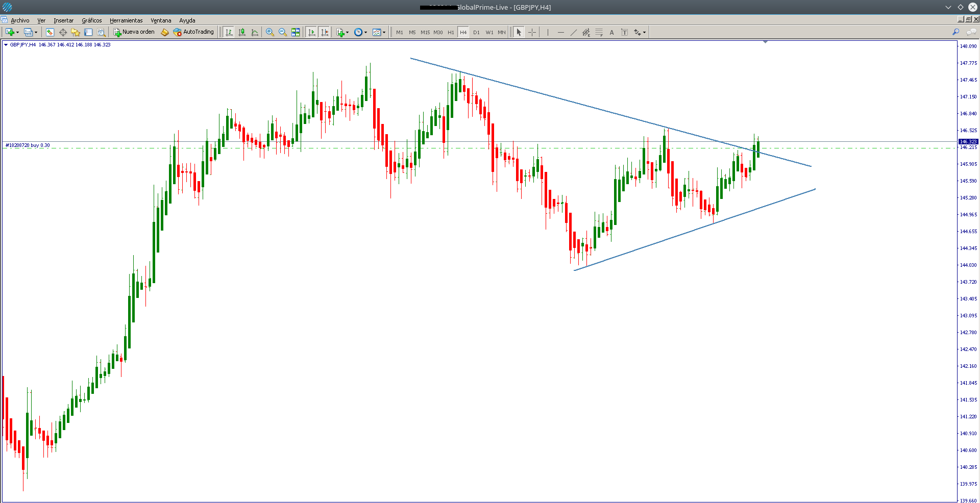Open the New Chart toolbar icon
Viewport: 980px width, 503px height.
point(10,32)
